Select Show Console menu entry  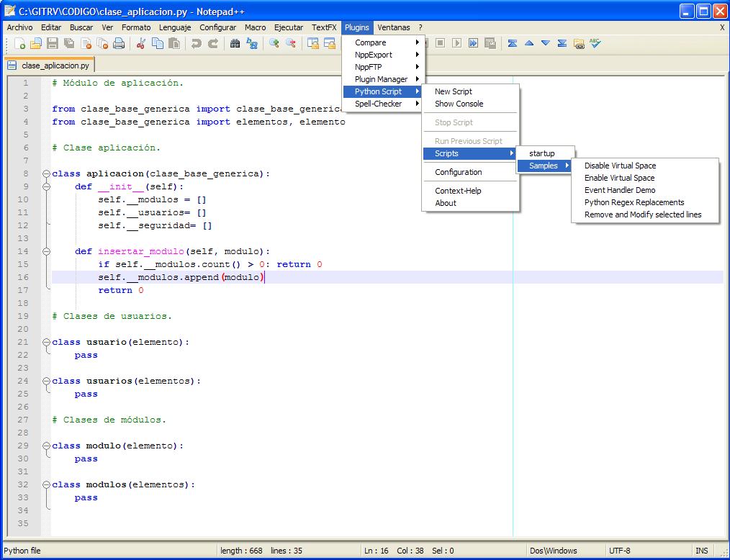coord(470,104)
